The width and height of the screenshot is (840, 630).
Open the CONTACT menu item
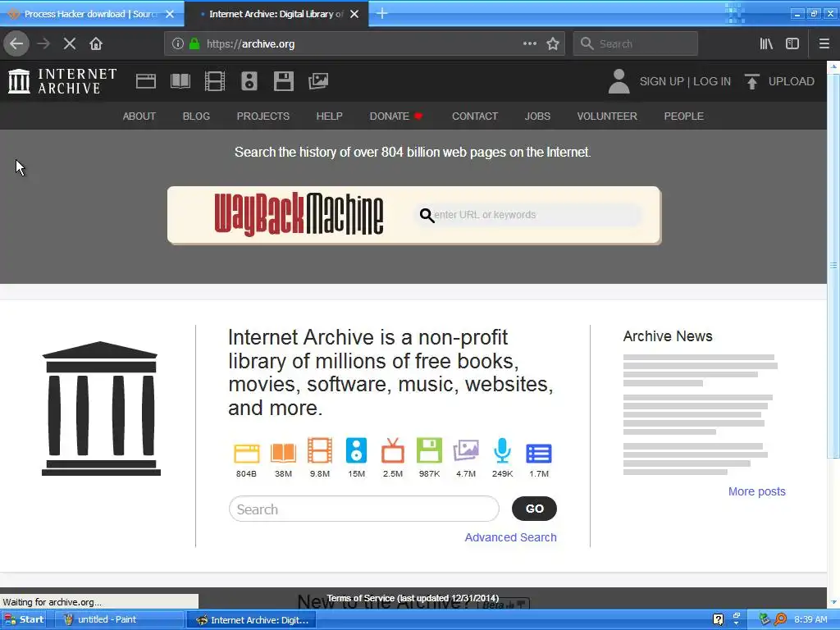coord(475,116)
